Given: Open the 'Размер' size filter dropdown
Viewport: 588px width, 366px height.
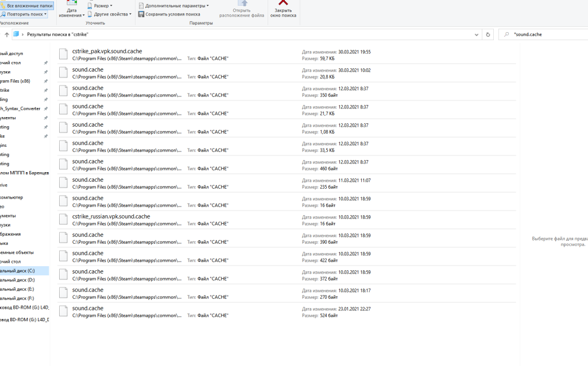Looking at the screenshot, I should [x=102, y=6].
